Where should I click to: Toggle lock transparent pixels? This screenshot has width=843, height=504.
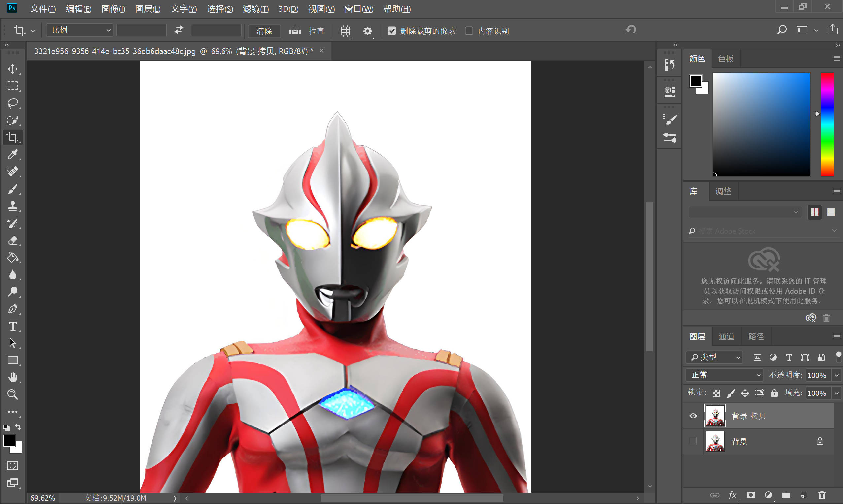click(716, 393)
